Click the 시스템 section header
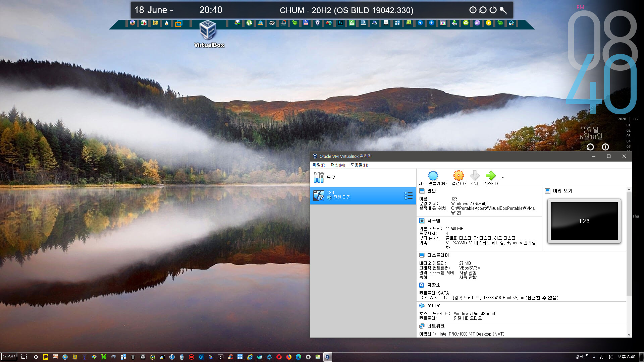 point(433,221)
